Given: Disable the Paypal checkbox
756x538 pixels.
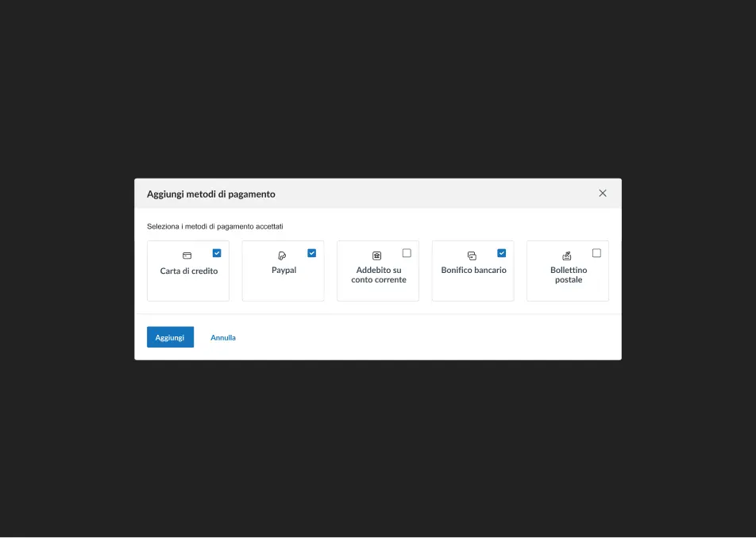Looking at the screenshot, I should click(x=312, y=253).
